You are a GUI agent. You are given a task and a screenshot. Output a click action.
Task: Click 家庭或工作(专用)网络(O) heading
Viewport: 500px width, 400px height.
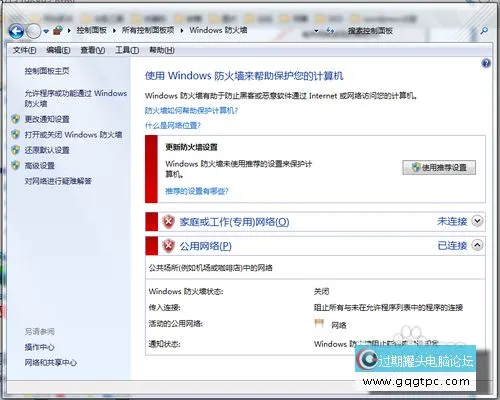pyautogui.click(x=234, y=222)
